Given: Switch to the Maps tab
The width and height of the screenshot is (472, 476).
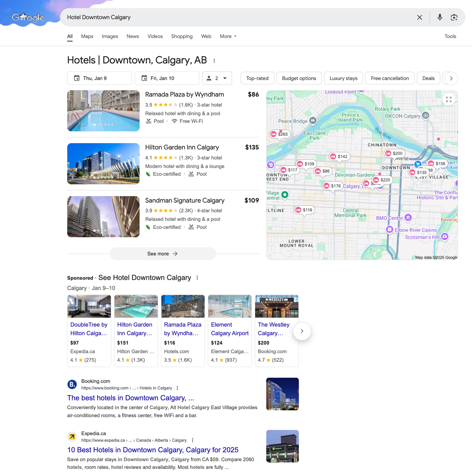Looking at the screenshot, I should (87, 36).
